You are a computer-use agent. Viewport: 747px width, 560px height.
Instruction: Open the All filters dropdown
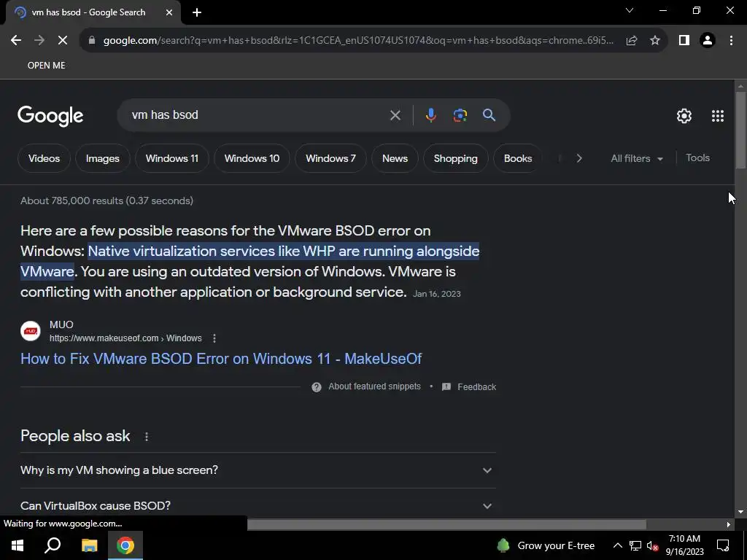click(637, 158)
